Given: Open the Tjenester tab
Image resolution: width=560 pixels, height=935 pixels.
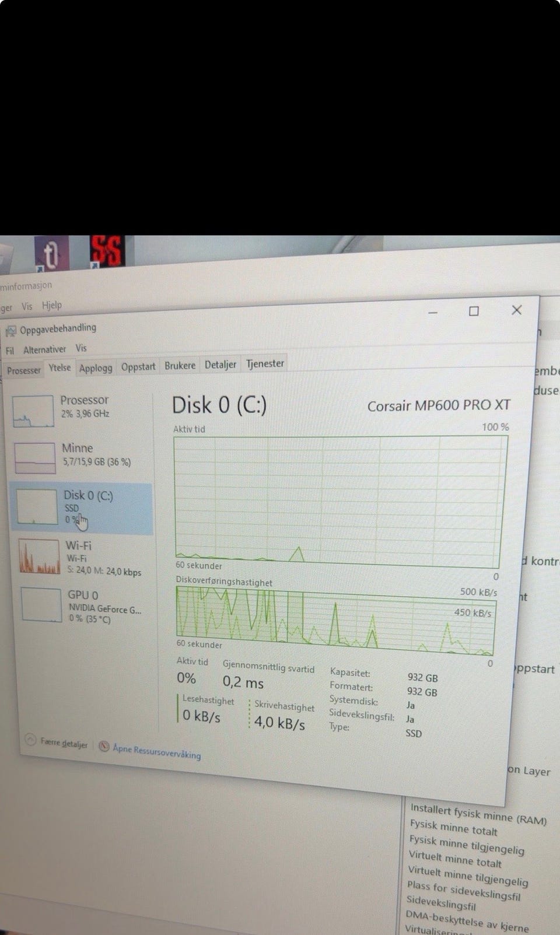Looking at the screenshot, I should click(265, 363).
